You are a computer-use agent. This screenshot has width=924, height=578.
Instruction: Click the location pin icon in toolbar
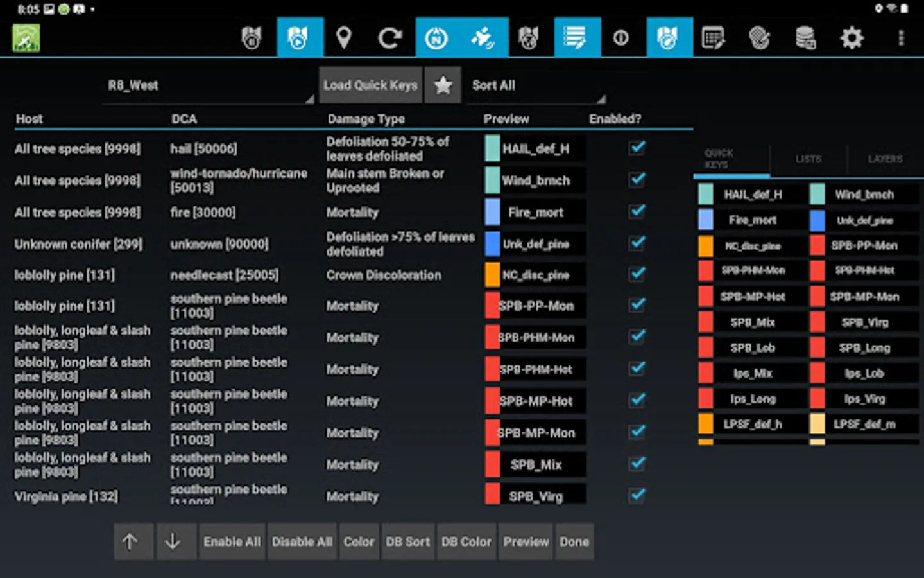coord(345,37)
